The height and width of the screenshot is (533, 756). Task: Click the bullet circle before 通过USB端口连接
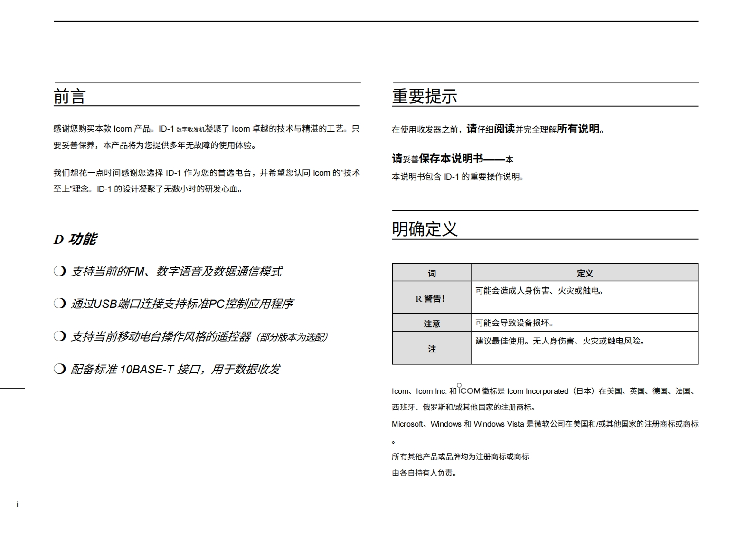pyautogui.click(x=59, y=304)
